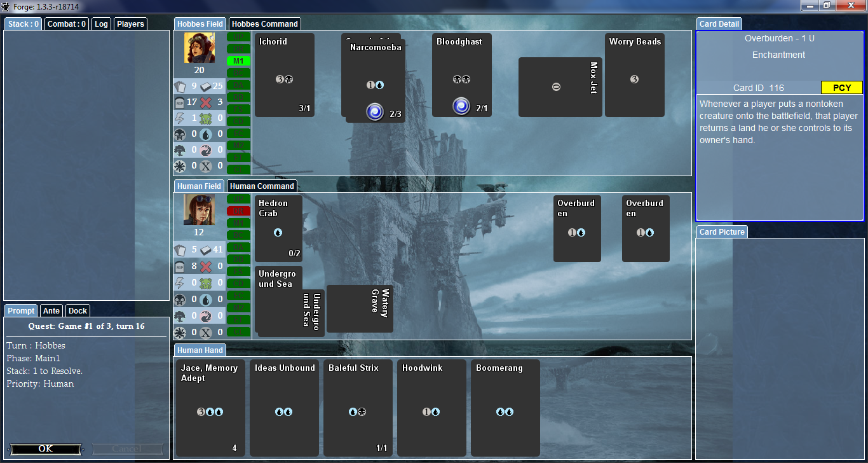This screenshot has width=868, height=463.
Task: Open Hobbes' flashback lightning icon
Action: coord(180,118)
